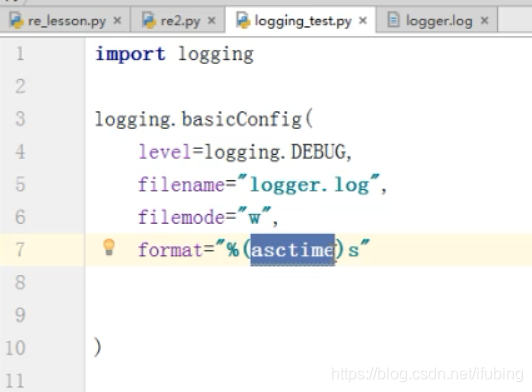Open the lightbulb intention action on line 7
Viewport: 532px width, 392px height.
point(109,247)
